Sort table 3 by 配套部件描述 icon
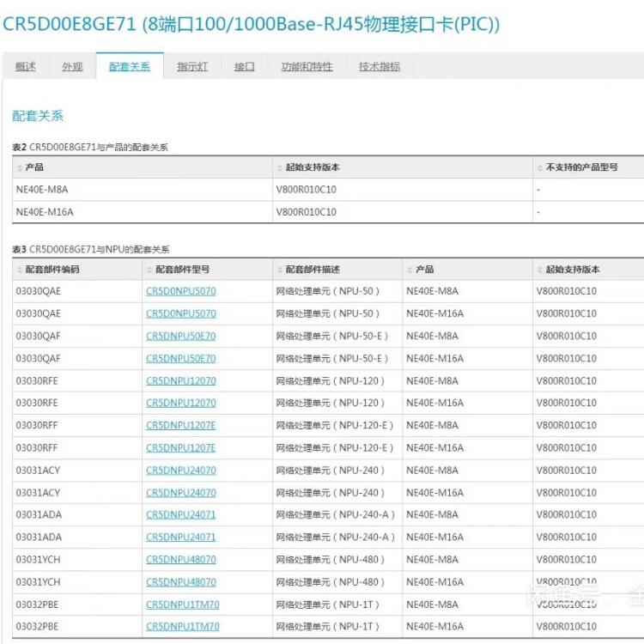The width and height of the screenshot is (644, 644). coord(280,270)
